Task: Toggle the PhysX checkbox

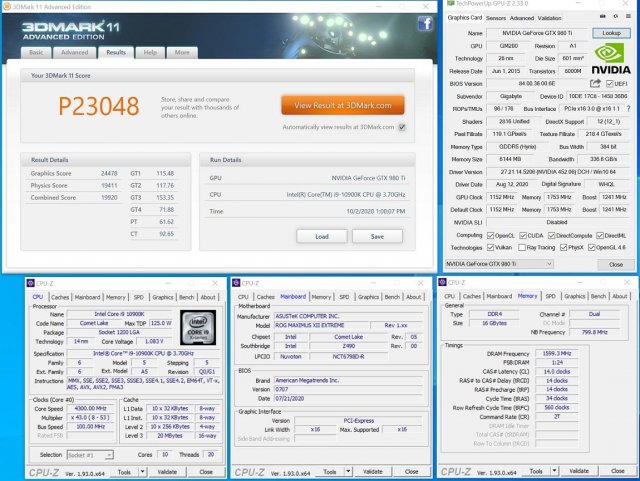Action: coord(564,247)
